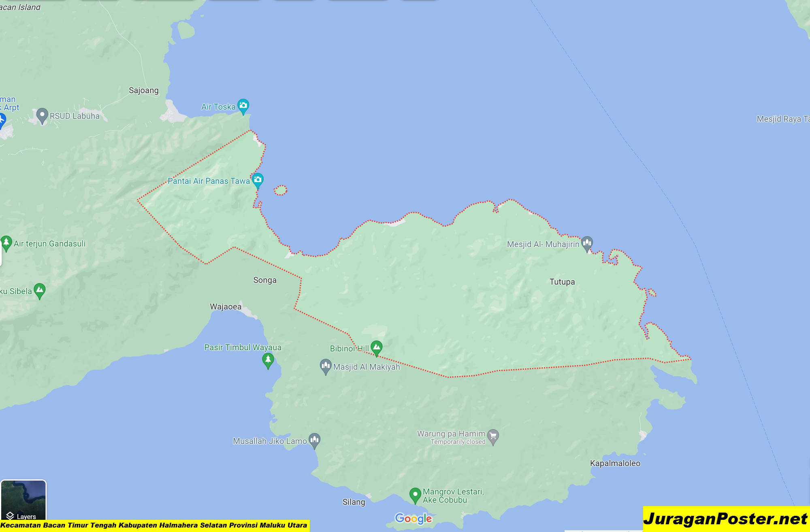Click the Air Toska camera pin

243,106
